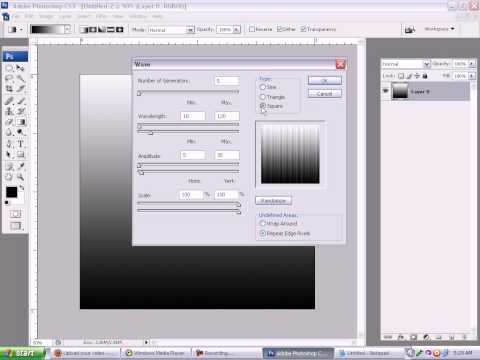The width and height of the screenshot is (480, 360).
Task: Adjust Number of Generators slider
Action: coord(139,94)
